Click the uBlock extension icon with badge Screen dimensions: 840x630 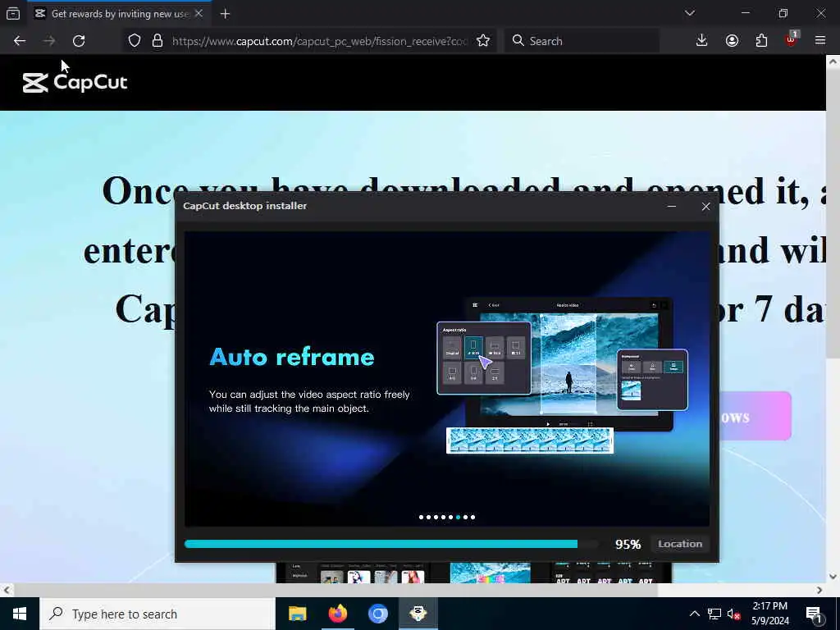[x=792, y=39]
